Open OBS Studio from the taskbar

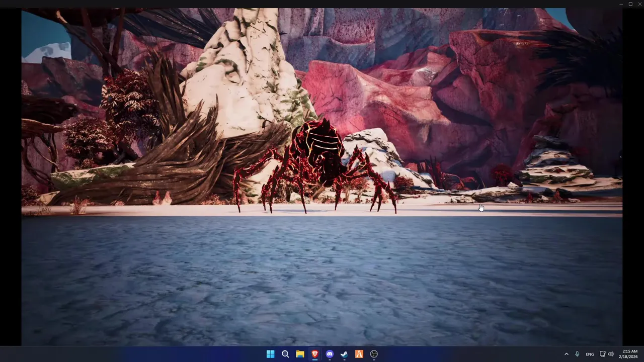(x=374, y=354)
